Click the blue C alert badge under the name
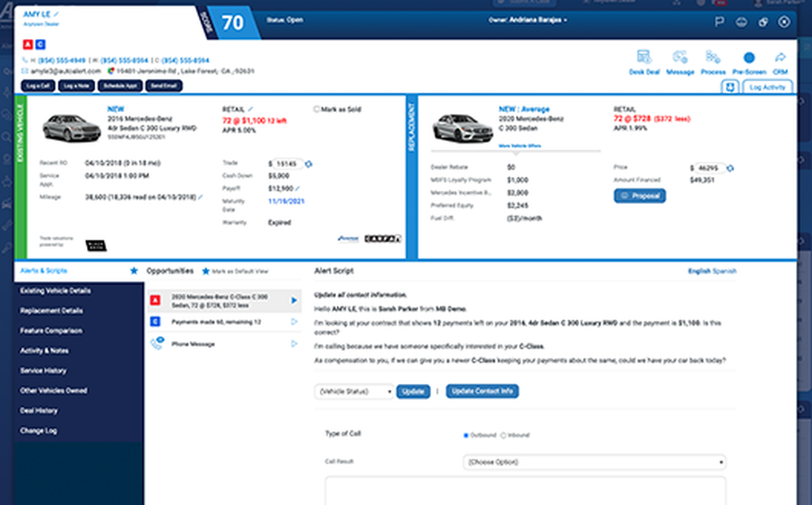The height and width of the screenshot is (505, 812). (x=41, y=45)
